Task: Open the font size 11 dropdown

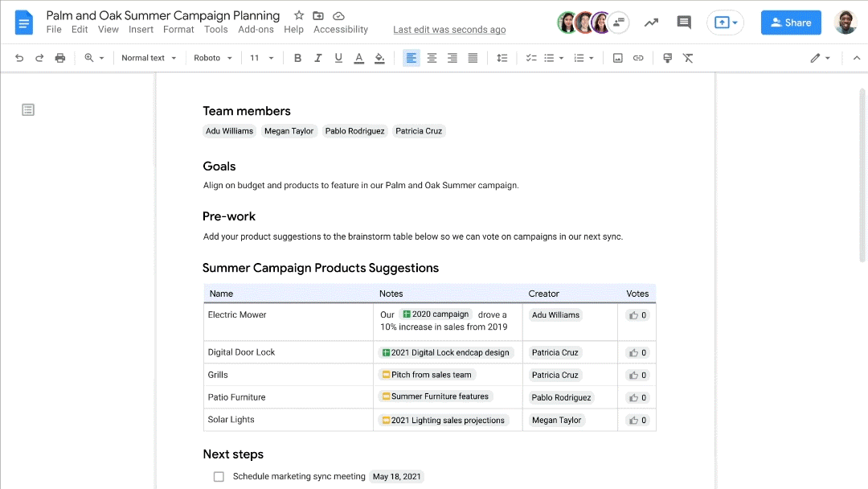Action: (261, 58)
